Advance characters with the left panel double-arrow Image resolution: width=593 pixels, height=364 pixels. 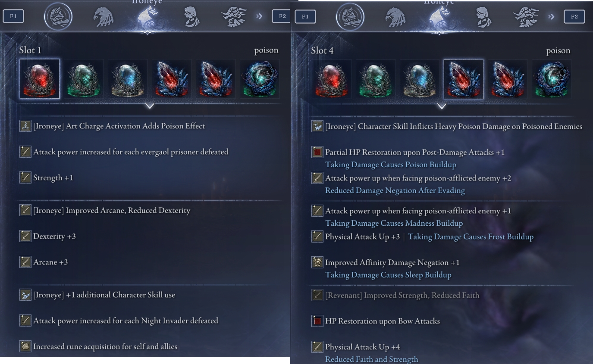point(259,16)
